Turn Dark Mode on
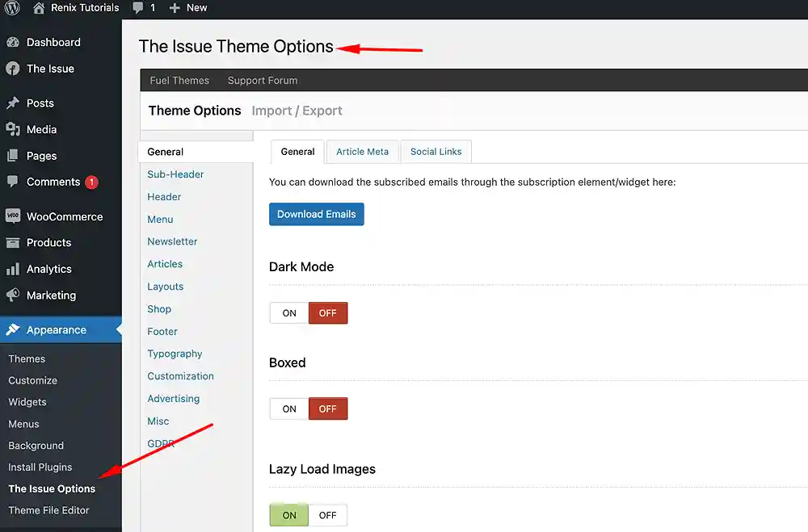 (x=289, y=313)
